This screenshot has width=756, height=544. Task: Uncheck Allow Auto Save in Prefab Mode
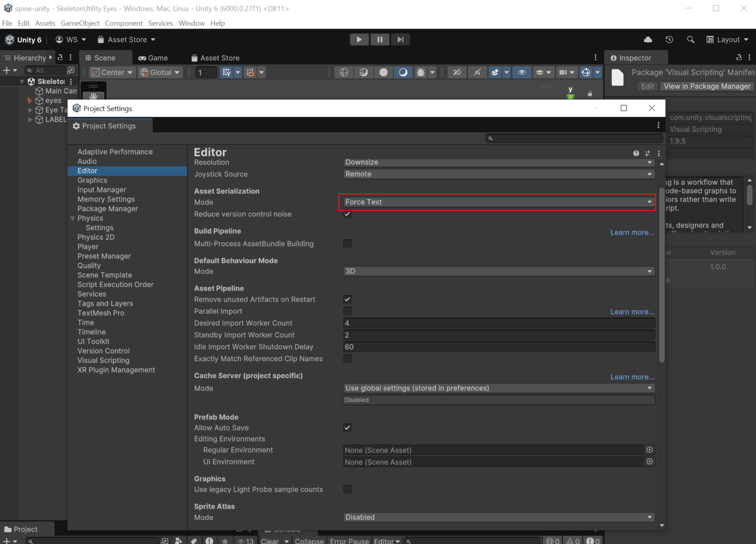347,427
